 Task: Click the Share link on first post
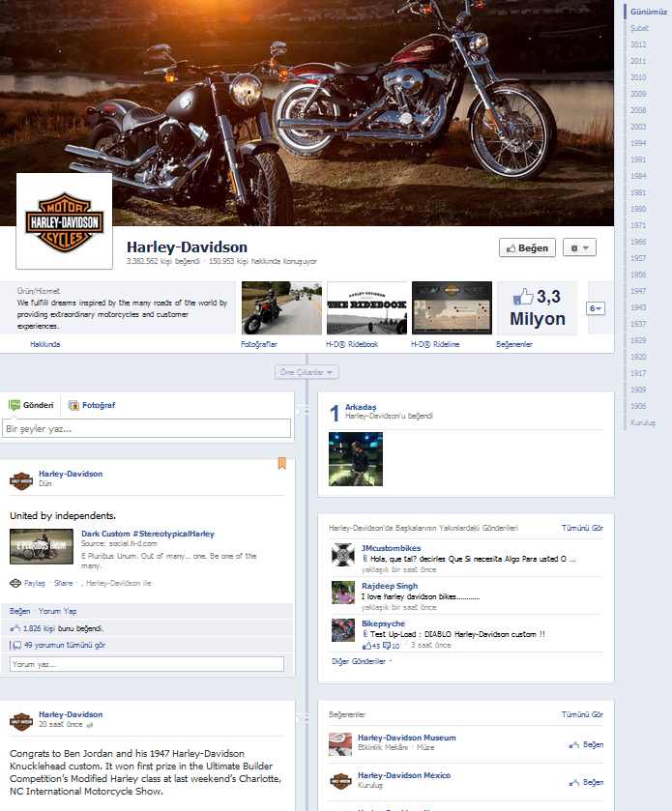pyautogui.click(x=63, y=584)
